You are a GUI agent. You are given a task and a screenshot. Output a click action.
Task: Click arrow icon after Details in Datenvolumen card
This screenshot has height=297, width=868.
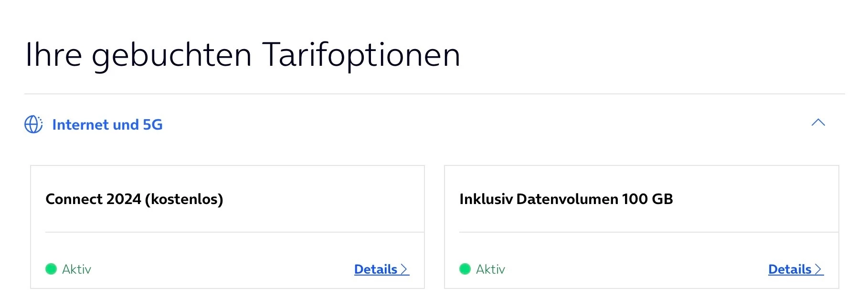click(819, 269)
